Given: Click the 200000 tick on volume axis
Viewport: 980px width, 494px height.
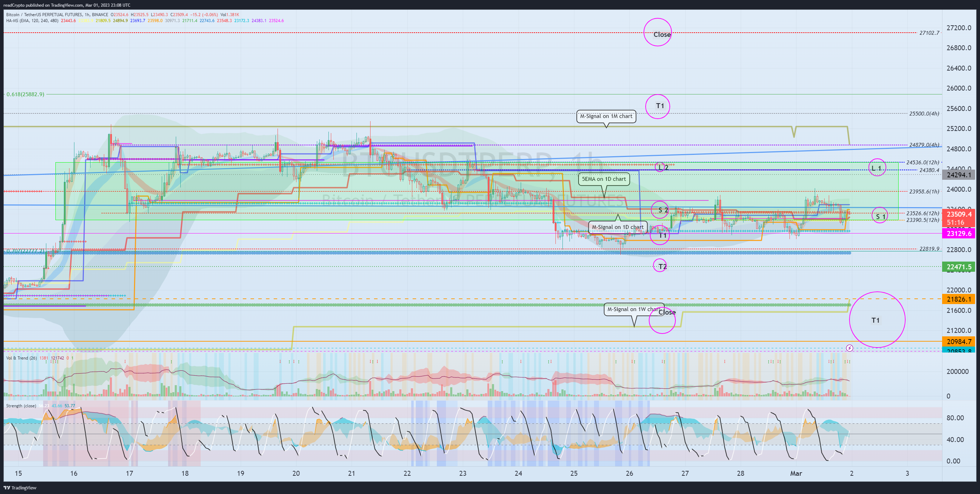Looking at the screenshot, I should 958,371.
